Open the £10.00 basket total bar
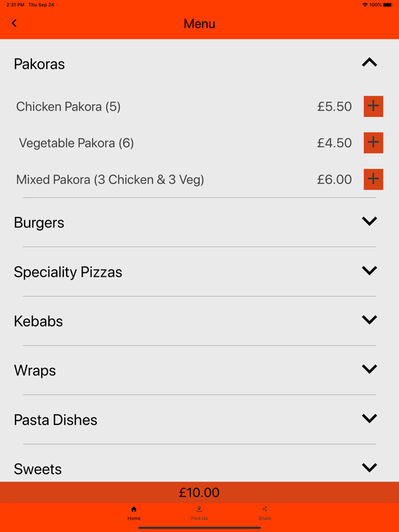The height and width of the screenshot is (532, 399). [199, 492]
